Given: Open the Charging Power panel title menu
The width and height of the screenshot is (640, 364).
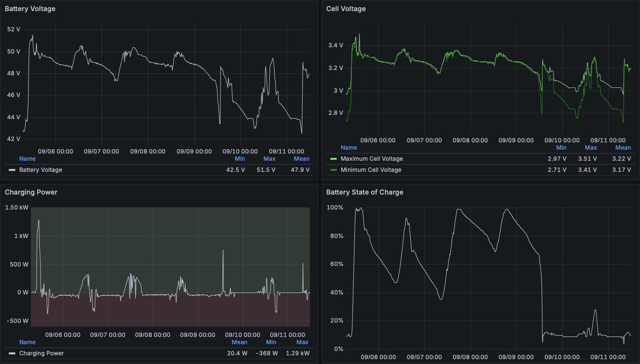Looking at the screenshot, I should click(x=31, y=192).
